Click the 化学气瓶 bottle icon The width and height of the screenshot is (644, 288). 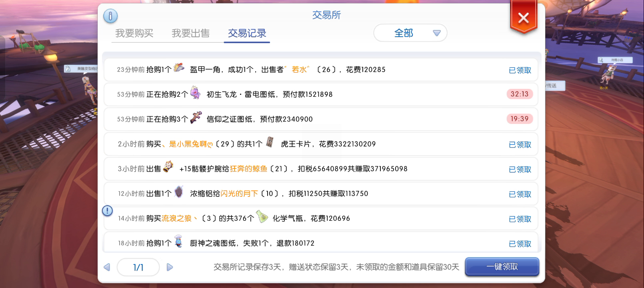coord(262,217)
